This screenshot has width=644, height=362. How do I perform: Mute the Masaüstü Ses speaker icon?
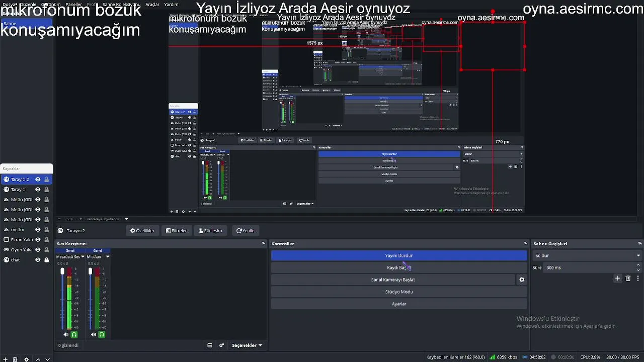pyautogui.click(x=66, y=334)
